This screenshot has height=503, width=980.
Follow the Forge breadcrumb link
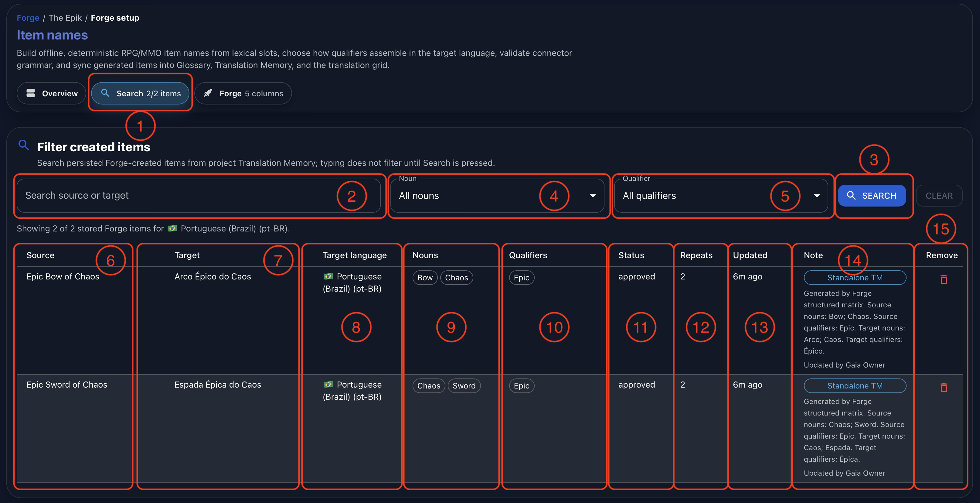click(28, 18)
